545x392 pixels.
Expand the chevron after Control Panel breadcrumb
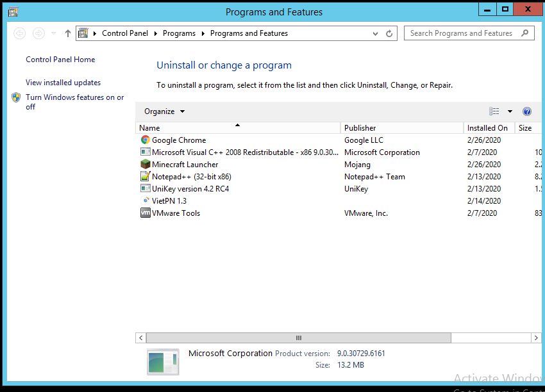pyautogui.click(x=155, y=33)
